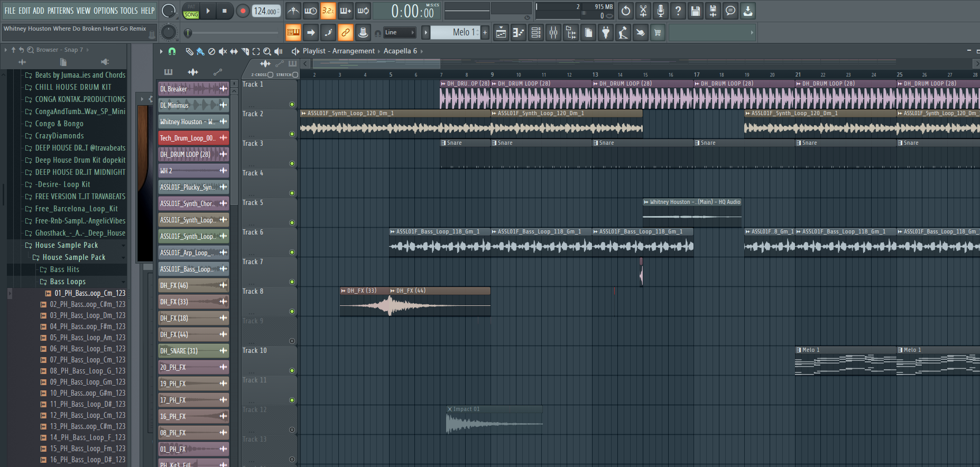Start one-click audio recording with microphone icon

pos(661,11)
